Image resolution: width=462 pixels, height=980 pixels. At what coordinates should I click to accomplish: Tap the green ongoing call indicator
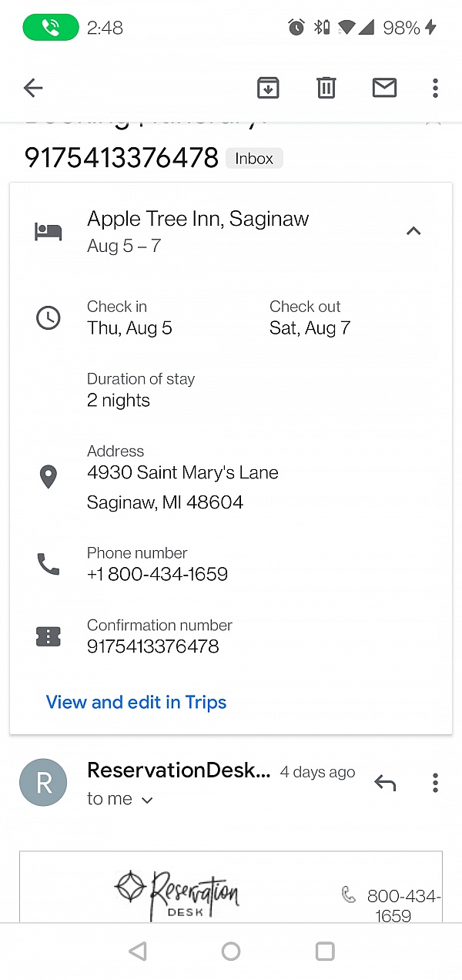[x=51, y=28]
